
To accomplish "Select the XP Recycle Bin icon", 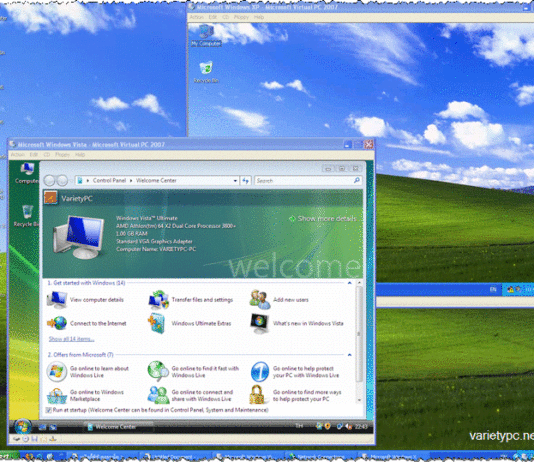I will pyautogui.click(x=206, y=72).
